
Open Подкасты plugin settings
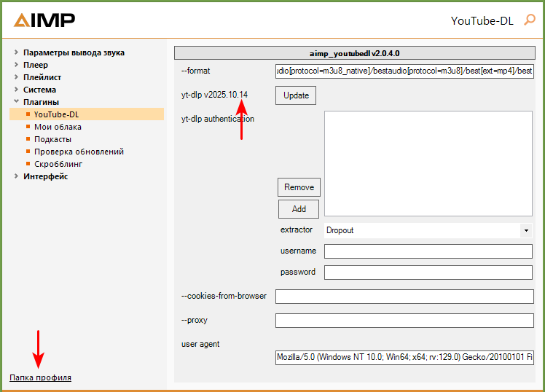(52, 139)
